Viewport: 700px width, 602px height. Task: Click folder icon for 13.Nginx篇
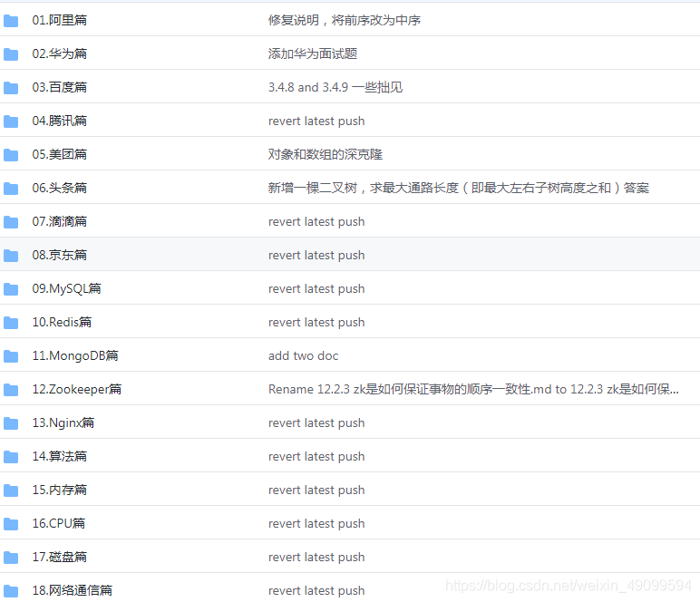pos(11,423)
